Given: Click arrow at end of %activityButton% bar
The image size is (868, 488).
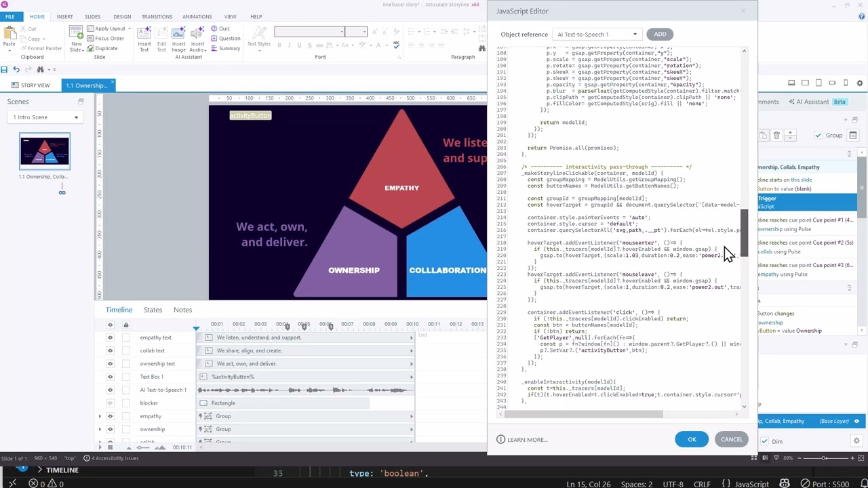Looking at the screenshot, I should (x=411, y=377).
